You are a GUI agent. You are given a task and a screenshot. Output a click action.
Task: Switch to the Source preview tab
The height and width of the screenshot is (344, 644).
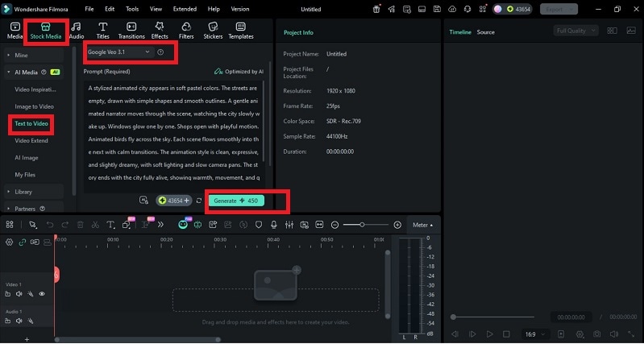click(x=485, y=32)
